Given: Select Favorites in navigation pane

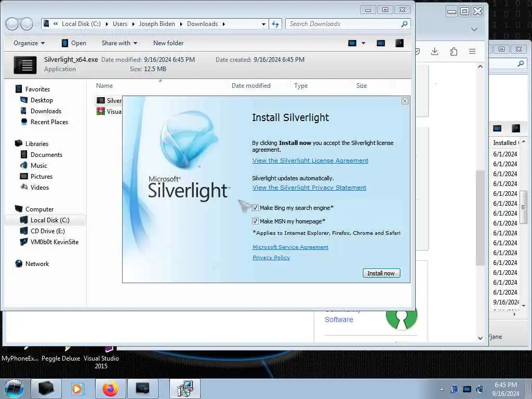Looking at the screenshot, I should click(37, 89).
